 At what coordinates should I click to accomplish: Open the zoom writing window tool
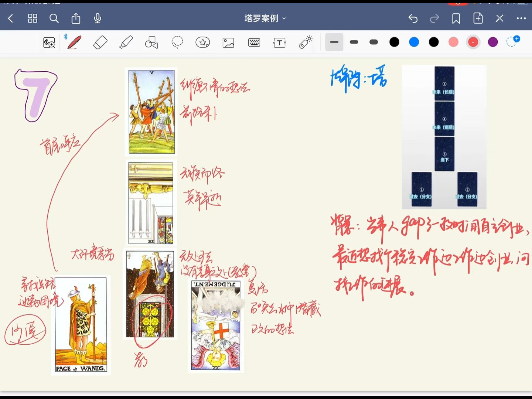tap(49, 42)
